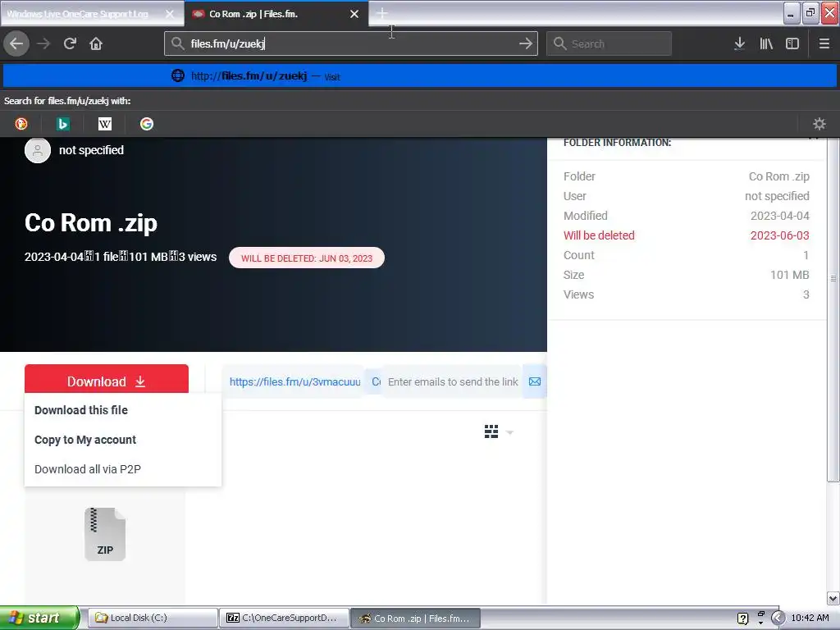
Task: Click the Co Rom .zip heading
Action: (91, 222)
